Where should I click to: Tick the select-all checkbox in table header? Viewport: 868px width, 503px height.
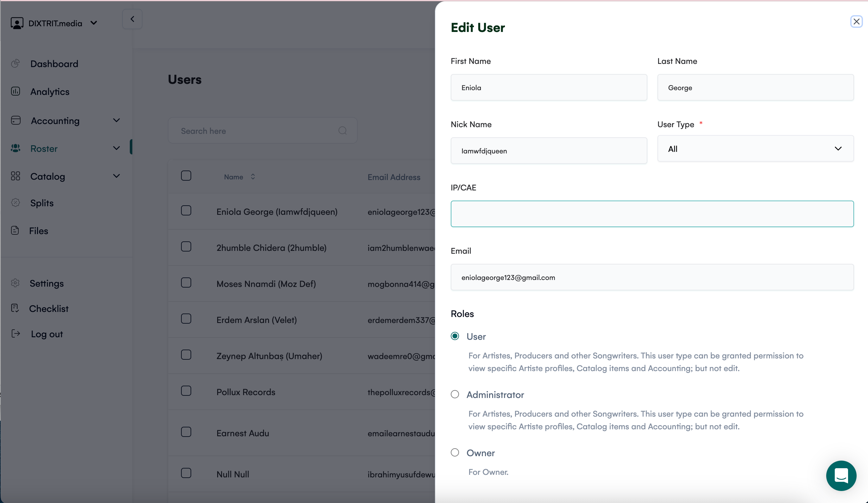[186, 176]
